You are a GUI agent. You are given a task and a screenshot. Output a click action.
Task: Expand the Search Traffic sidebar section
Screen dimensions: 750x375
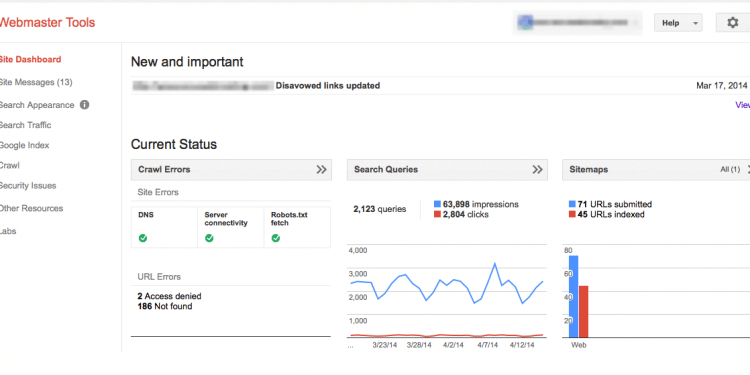[25, 125]
